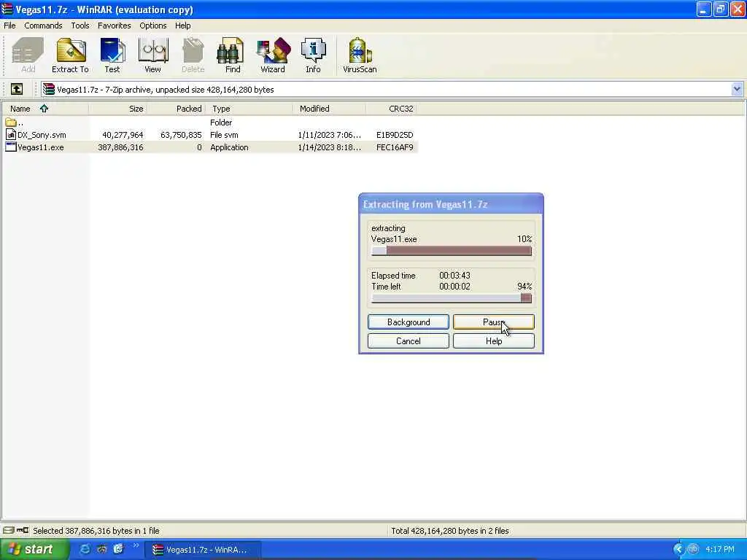Click modified date 1/11/2023 7:06
This screenshot has height=560, width=747.
click(329, 135)
